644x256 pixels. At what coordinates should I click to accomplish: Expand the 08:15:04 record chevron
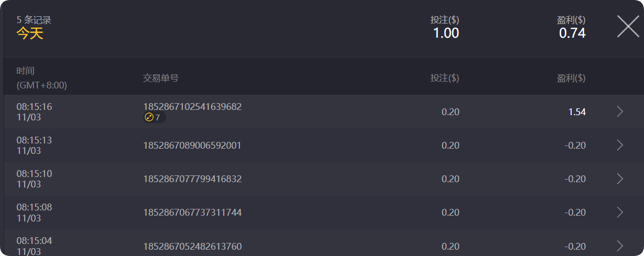[620, 246]
